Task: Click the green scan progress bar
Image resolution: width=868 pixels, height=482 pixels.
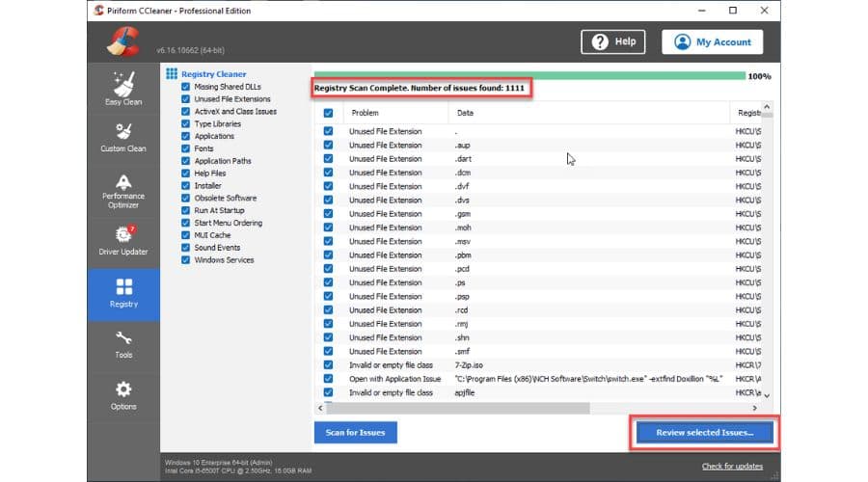Action: pyautogui.click(x=529, y=76)
